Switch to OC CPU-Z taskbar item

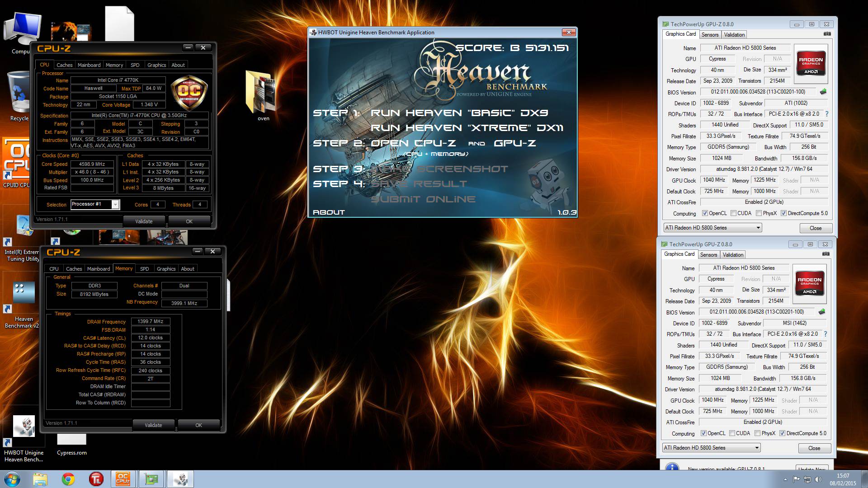coord(123,479)
